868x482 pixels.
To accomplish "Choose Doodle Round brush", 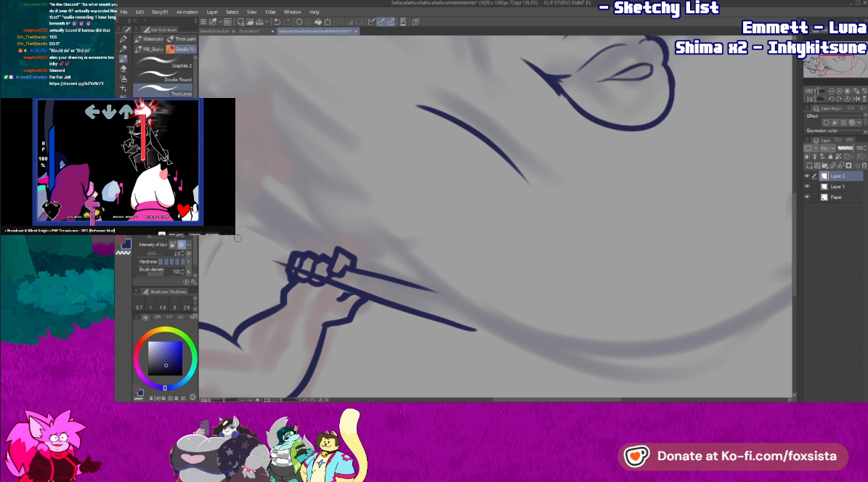I will (x=163, y=75).
